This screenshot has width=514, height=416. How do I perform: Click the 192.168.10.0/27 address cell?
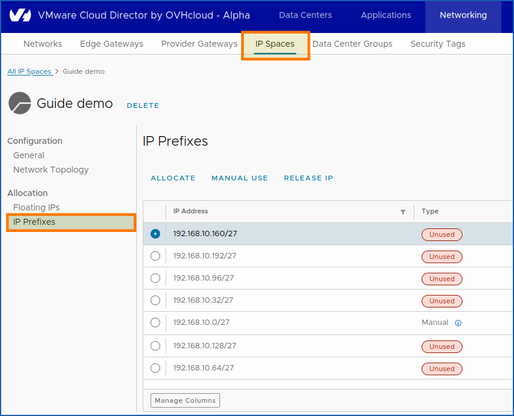point(201,322)
